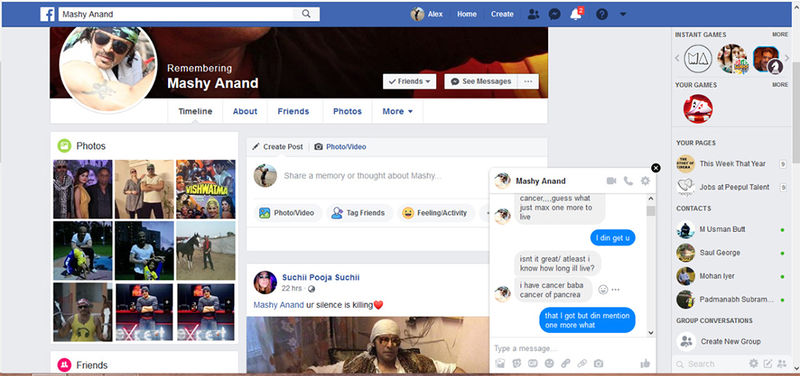Start video call with Mashy Anand
Viewport: 800px width, 376px height.
pyautogui.click(x=611, y=181)
